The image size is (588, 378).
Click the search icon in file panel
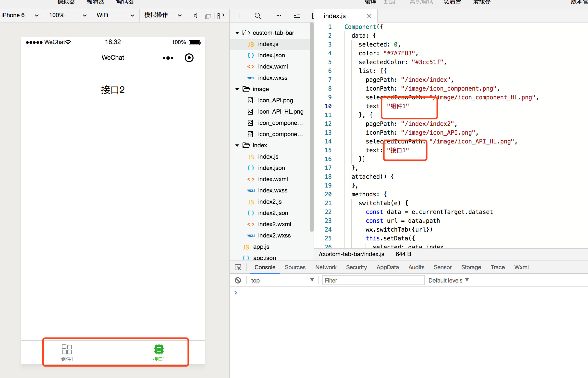coord(257,16)
